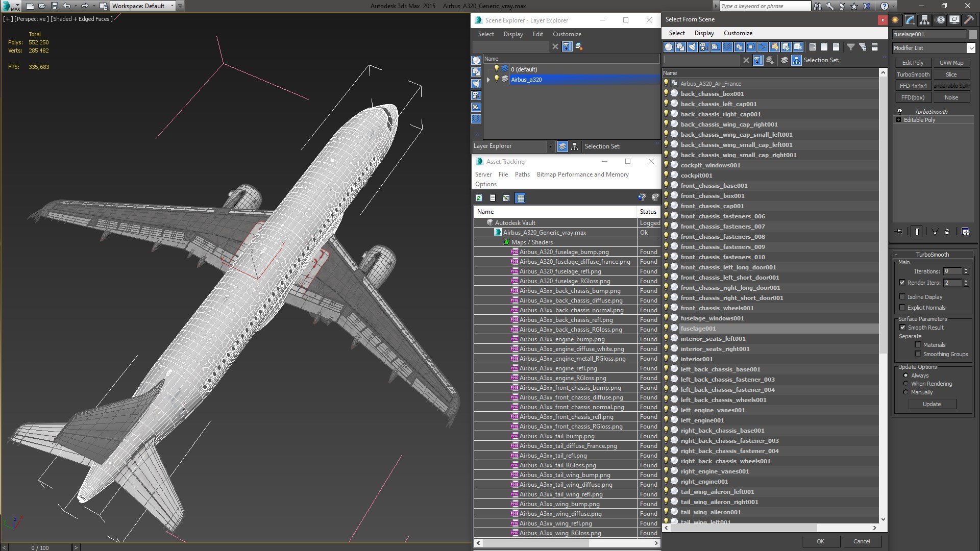The height and width of the screenshot is (551, 980).
Task: Open the Display menu in Scene Explorer
Action: click(x=513, y=34)
